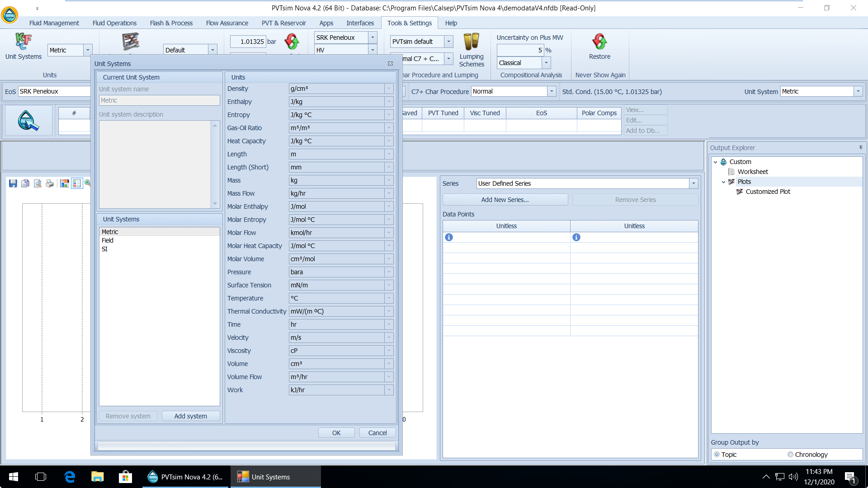868x488 pixels.
Task: Click the first Unitless column info icon
Action: tap(449, 237)
